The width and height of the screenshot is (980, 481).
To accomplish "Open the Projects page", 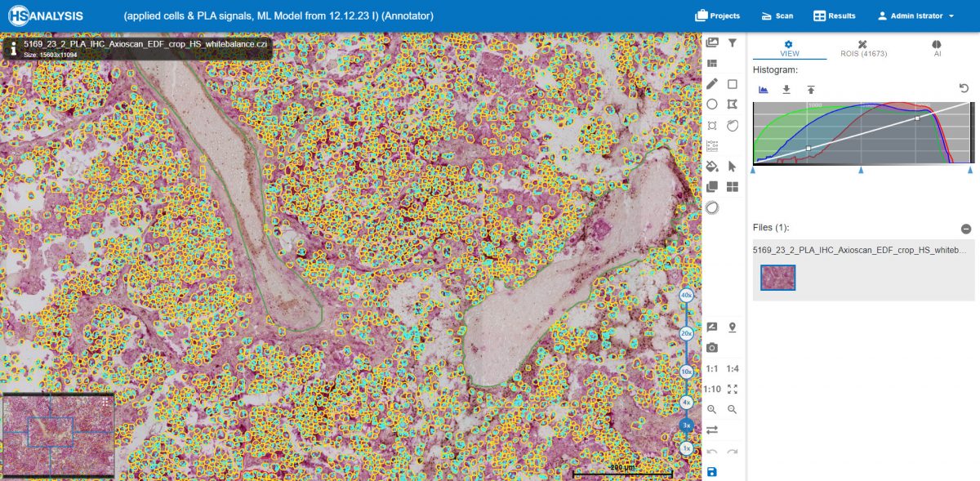I will click(717, 16).
